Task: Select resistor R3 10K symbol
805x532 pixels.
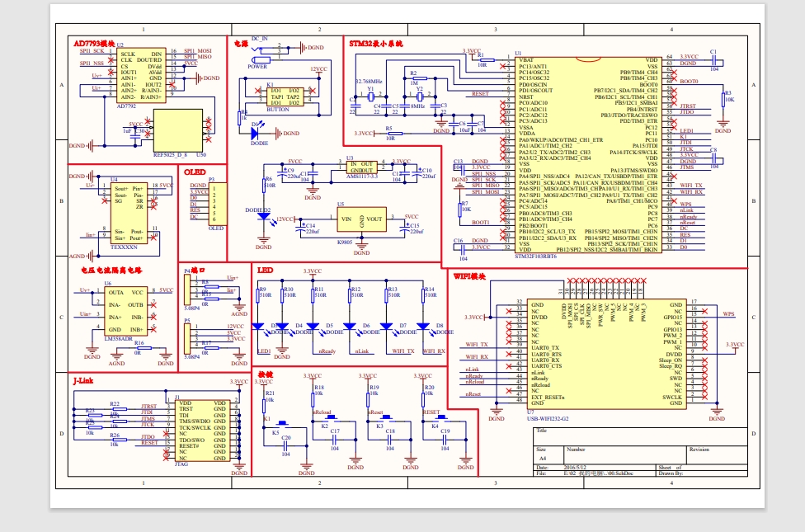Action: [723, 100]
